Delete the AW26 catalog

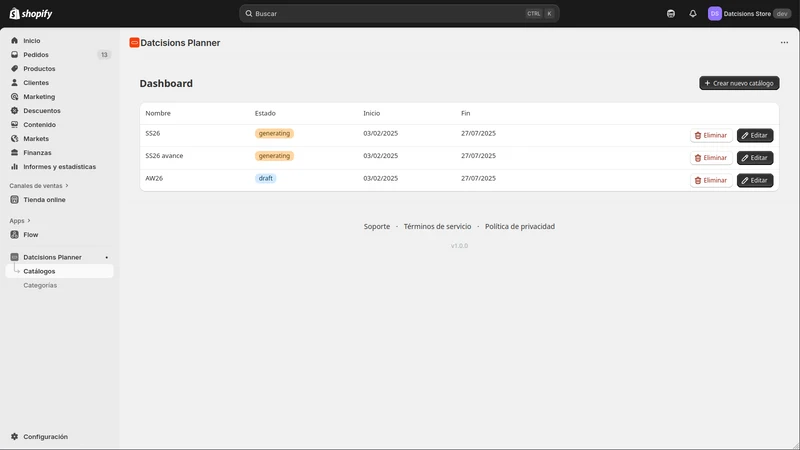coord(711,180)
